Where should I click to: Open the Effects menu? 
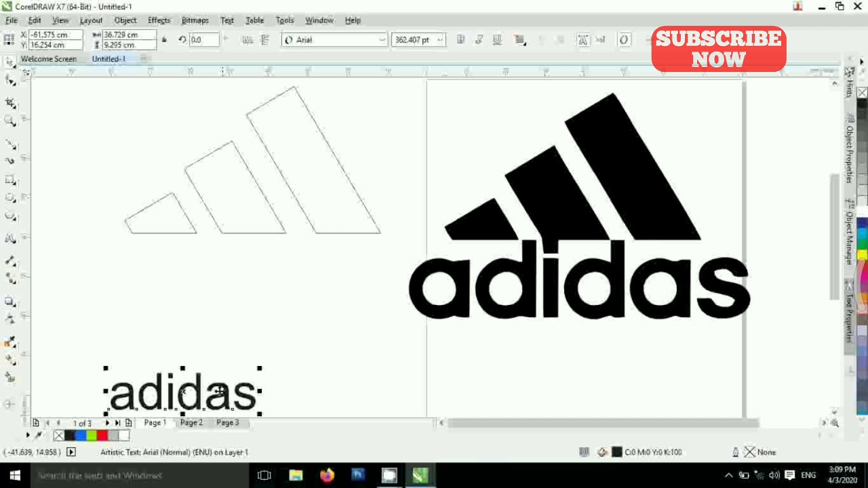tap(159, 20)
